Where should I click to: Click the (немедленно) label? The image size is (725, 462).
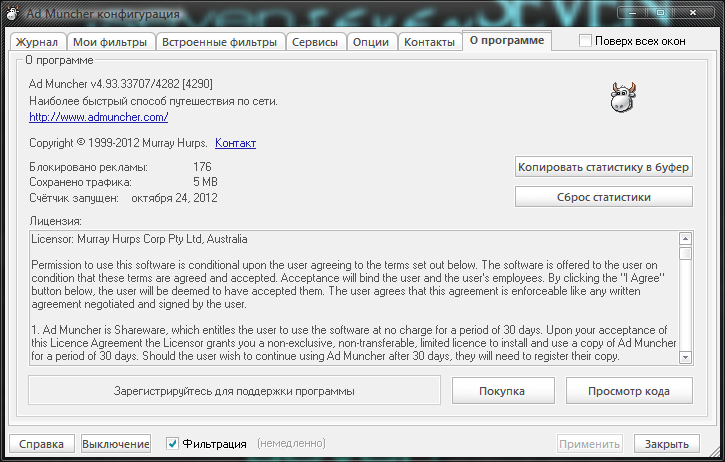click(x=291, y=444)
